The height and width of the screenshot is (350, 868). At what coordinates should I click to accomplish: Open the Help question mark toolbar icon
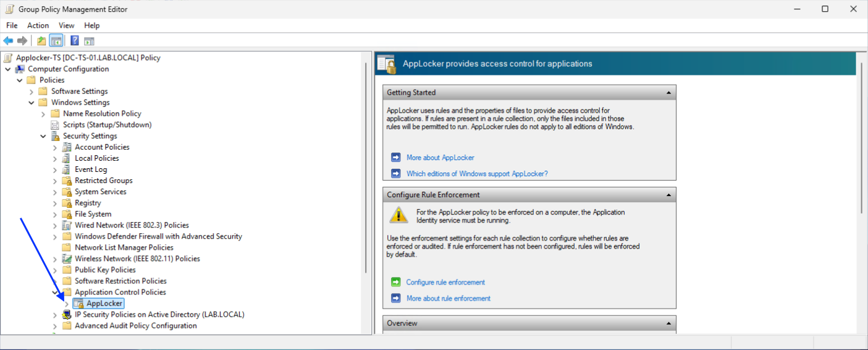74,41
